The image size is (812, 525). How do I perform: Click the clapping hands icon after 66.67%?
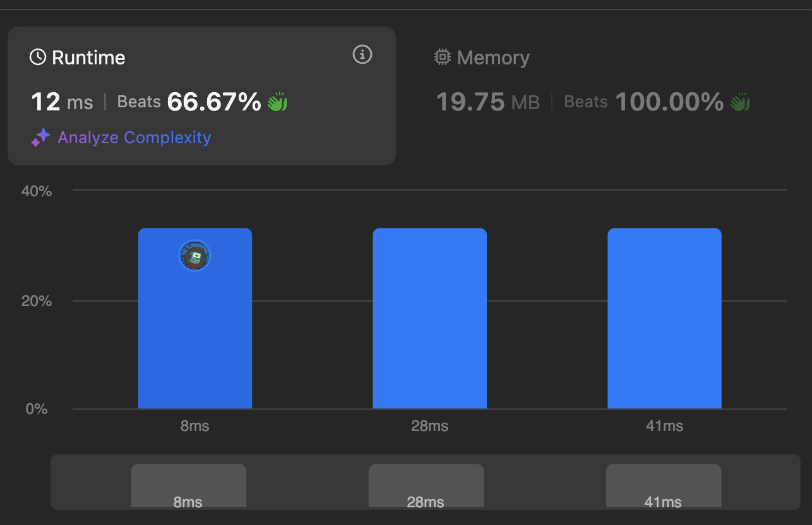point(277,102)
